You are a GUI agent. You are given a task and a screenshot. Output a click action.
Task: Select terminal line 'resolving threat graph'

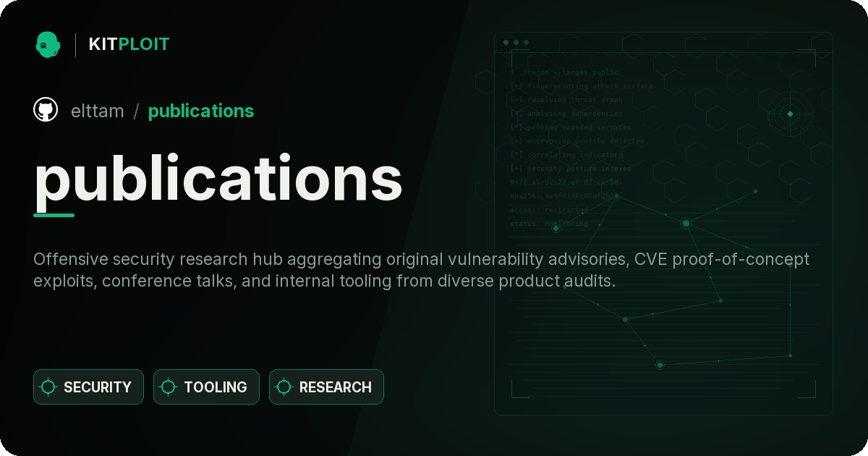(566, 100)
